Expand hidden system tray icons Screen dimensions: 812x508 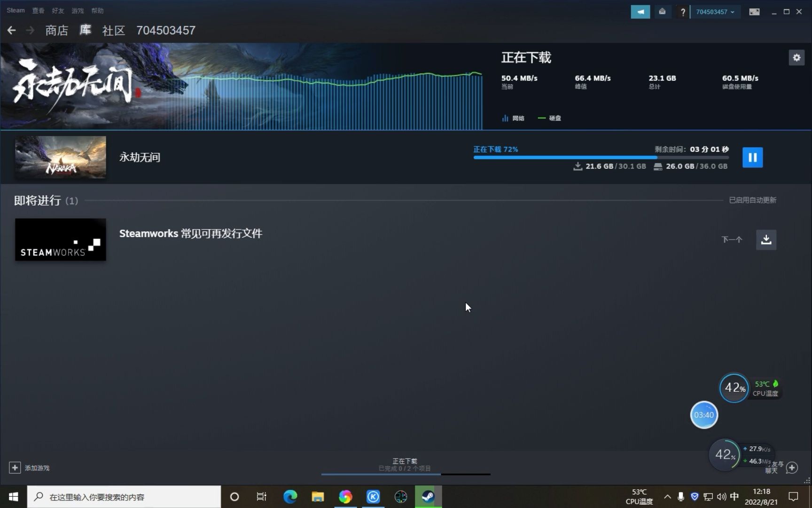tap(667, 497)
